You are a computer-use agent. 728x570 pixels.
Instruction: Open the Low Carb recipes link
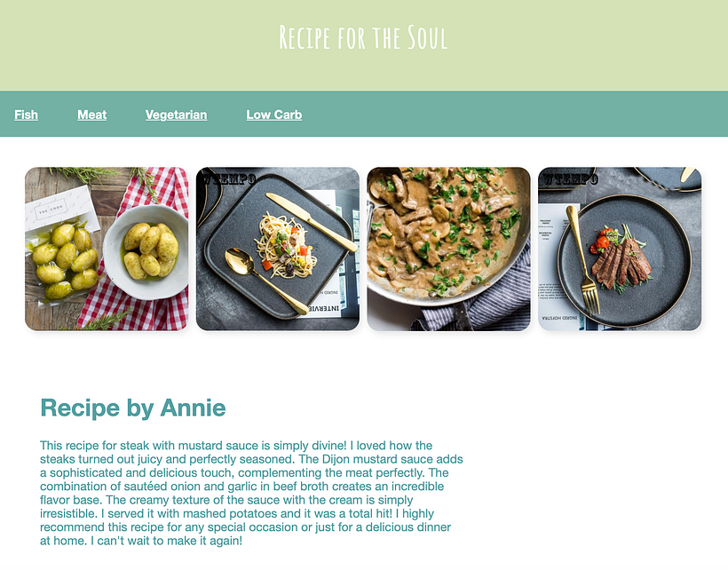click(x=274, y=115)
